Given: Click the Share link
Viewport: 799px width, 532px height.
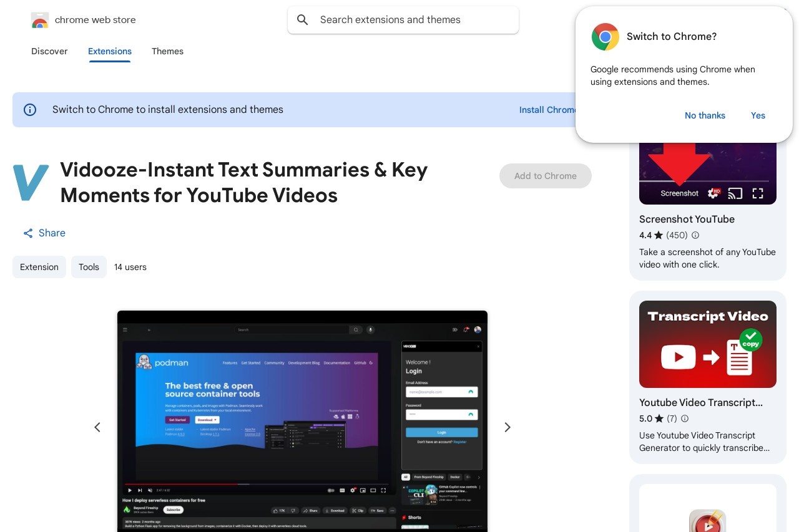Looking at the screenshot, I should tap(44, 233).
